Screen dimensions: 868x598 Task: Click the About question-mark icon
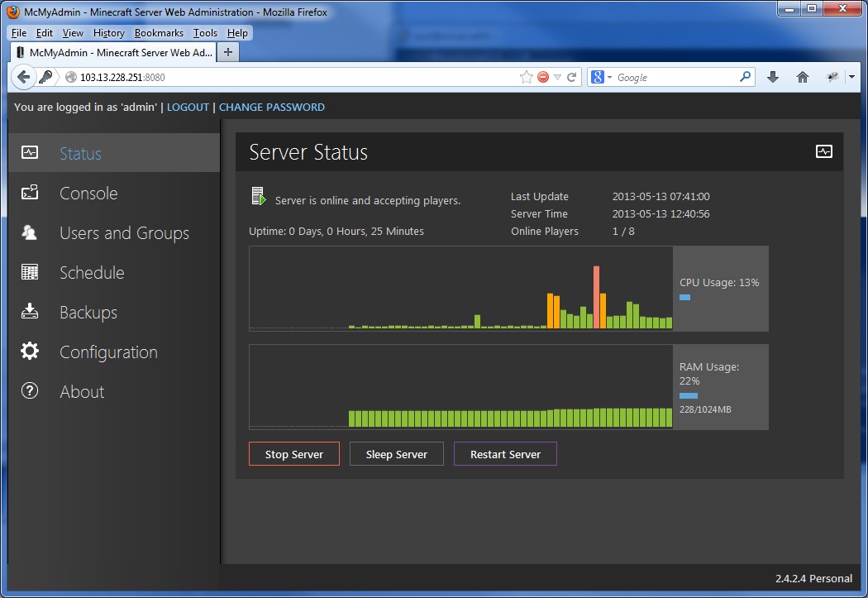30,391
